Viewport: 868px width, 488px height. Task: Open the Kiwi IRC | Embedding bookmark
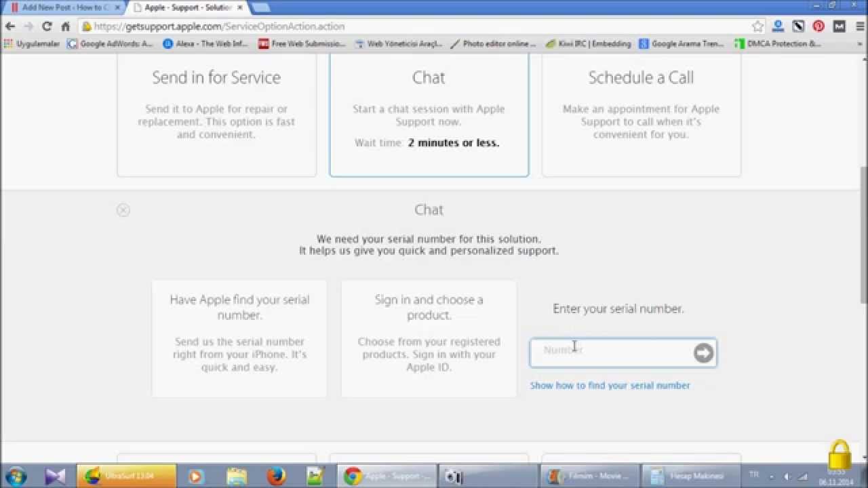tap(589, 44)
